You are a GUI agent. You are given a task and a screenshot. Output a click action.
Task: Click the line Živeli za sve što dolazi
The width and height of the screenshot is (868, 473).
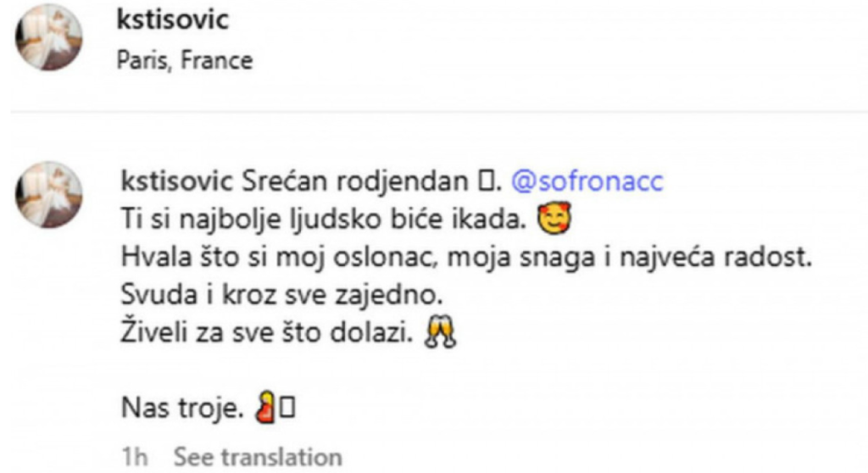coord(267,333)
